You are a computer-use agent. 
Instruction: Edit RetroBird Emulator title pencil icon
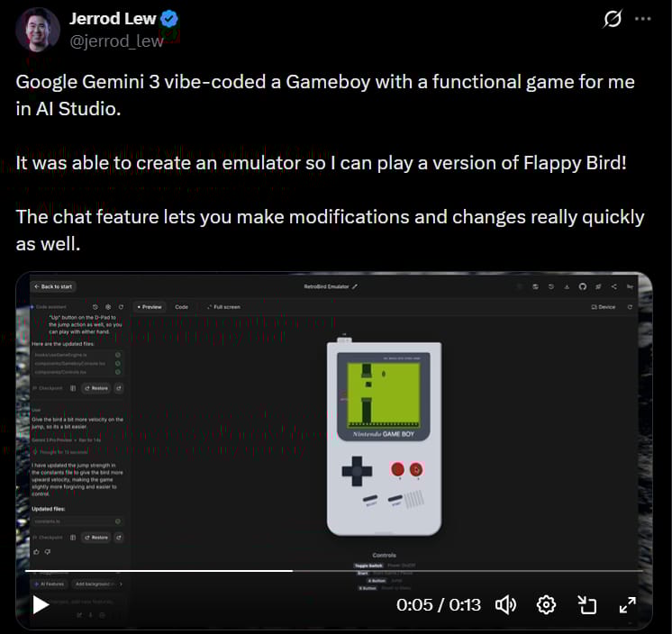pos(355,286)
